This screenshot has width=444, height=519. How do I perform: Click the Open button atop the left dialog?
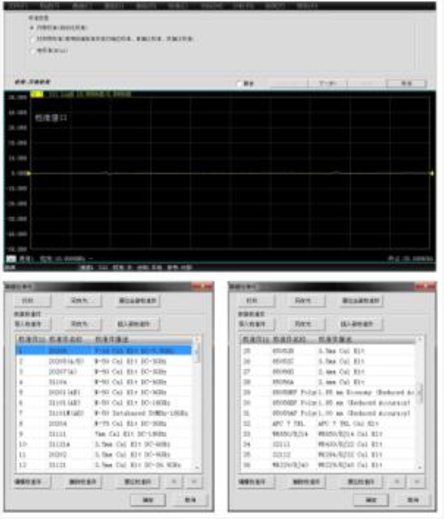32,301
